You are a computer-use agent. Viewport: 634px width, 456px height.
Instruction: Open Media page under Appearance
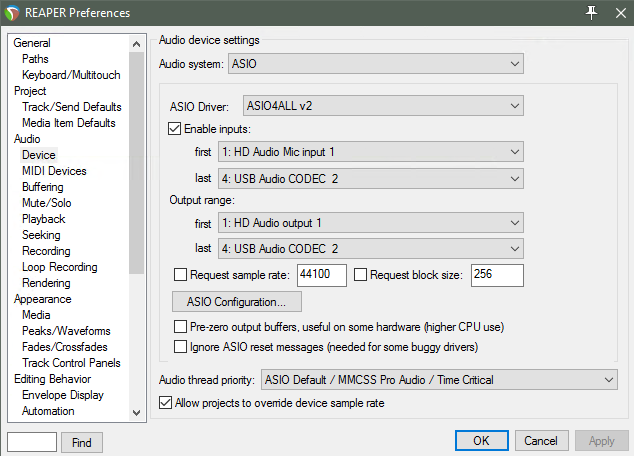36,315
